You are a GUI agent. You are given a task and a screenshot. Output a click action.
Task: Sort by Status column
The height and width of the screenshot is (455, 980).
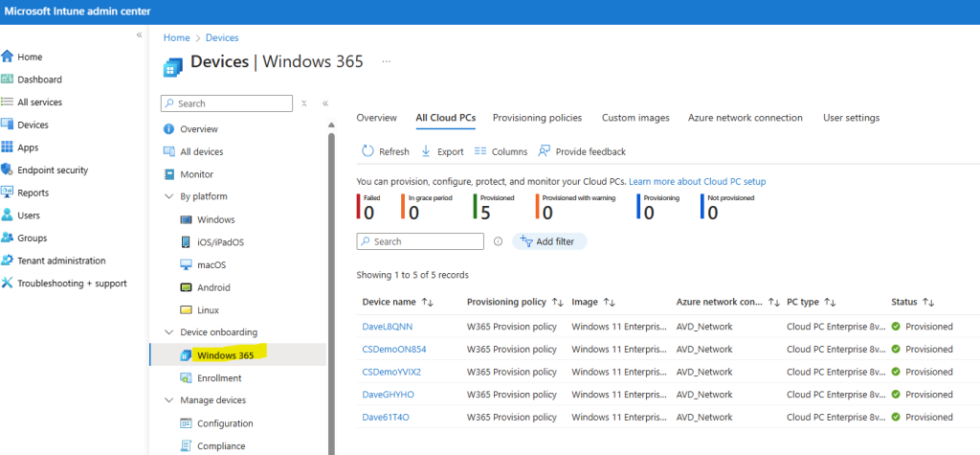tap(912, 302)
